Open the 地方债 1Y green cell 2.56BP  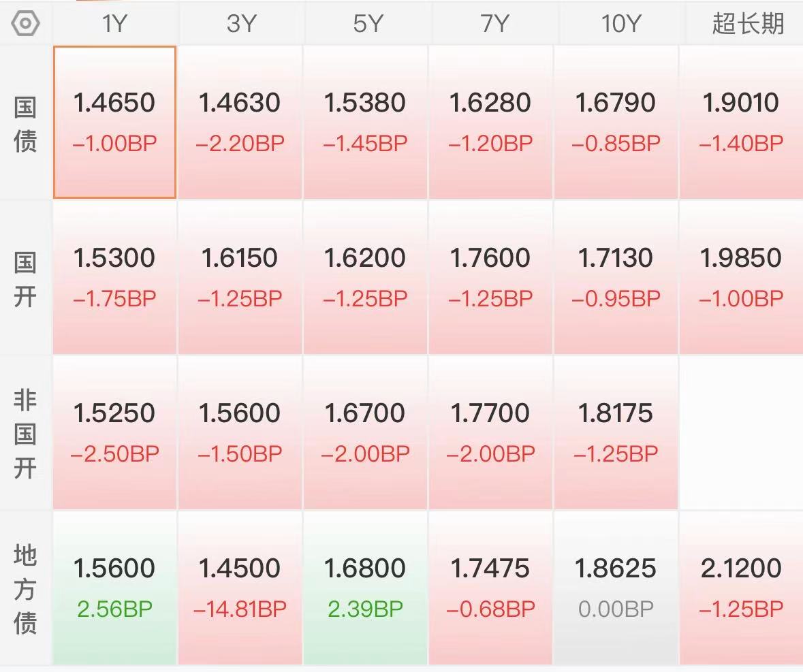click(x=114, y=588)
